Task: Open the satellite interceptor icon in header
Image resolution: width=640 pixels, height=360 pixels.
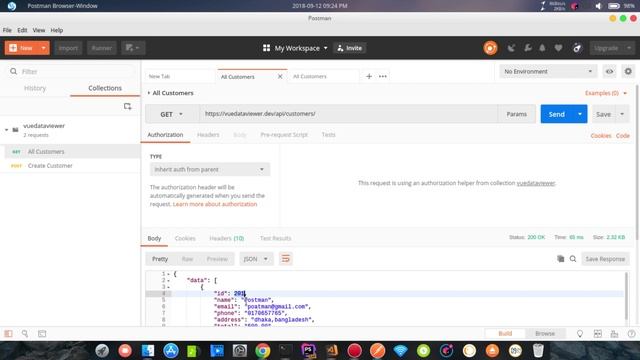Action: tap(511, 48)
